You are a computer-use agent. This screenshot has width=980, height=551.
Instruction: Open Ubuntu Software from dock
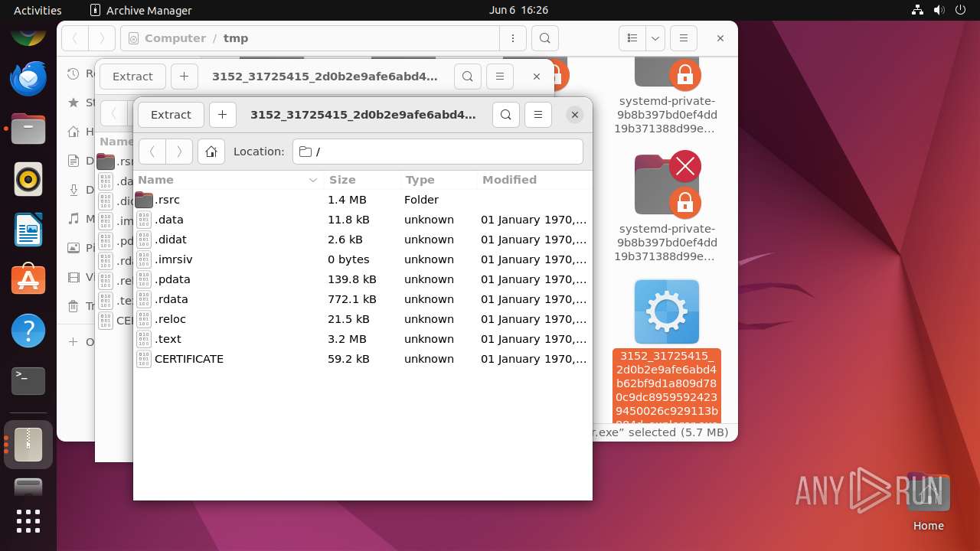pyautogui.click(x=28, y=280)
